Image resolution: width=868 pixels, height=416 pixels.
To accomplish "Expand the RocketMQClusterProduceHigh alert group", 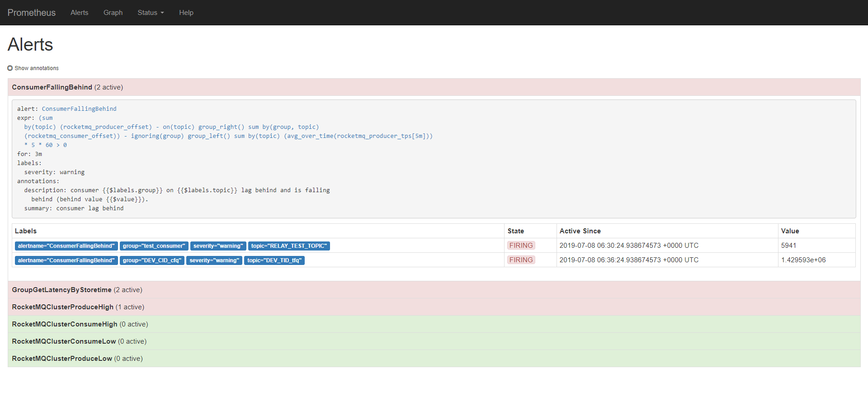I will click(434, 307).
